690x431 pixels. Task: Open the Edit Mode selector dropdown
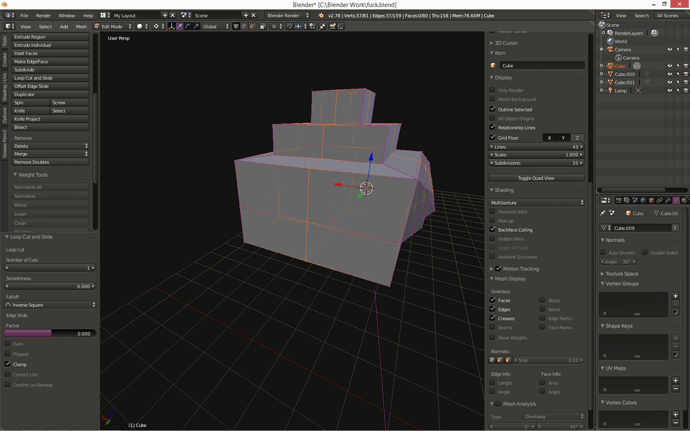111,27
